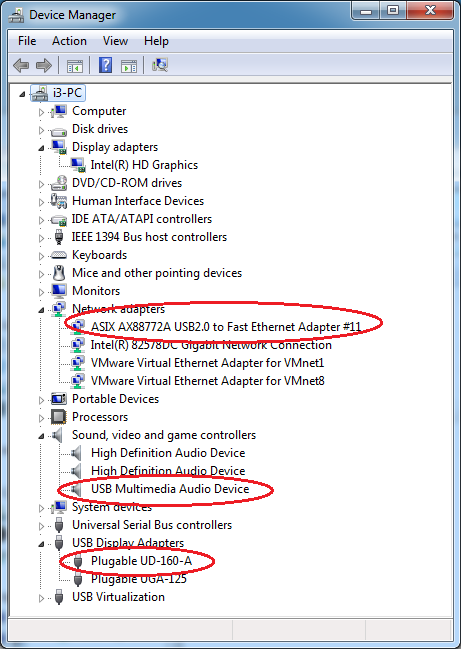Open the File menu

coord(27,41)
